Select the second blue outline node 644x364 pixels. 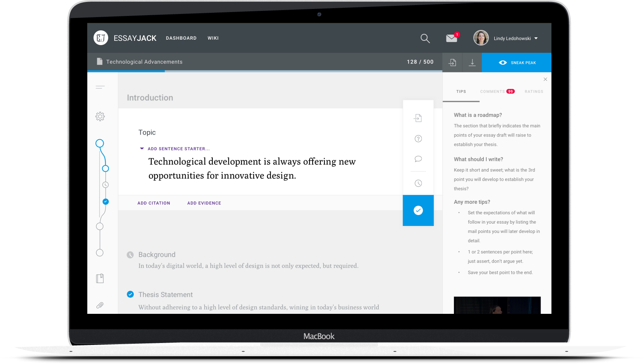coord(105,168)
